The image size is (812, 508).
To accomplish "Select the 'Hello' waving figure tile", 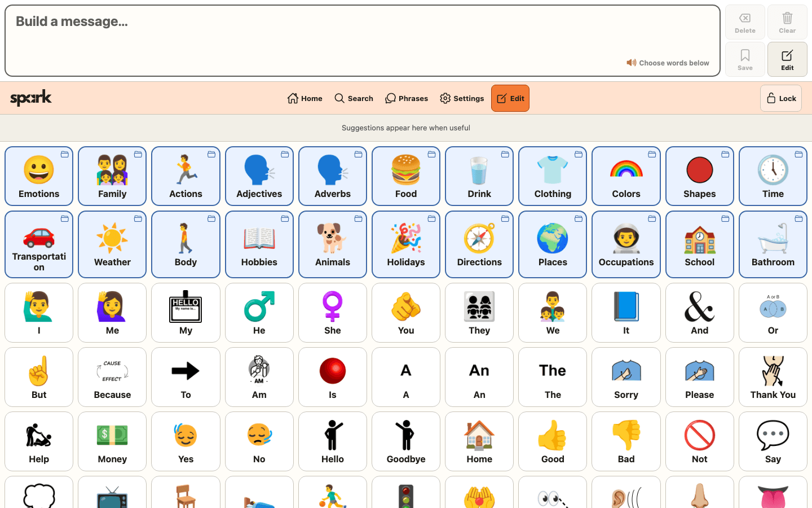I will 333,441.
